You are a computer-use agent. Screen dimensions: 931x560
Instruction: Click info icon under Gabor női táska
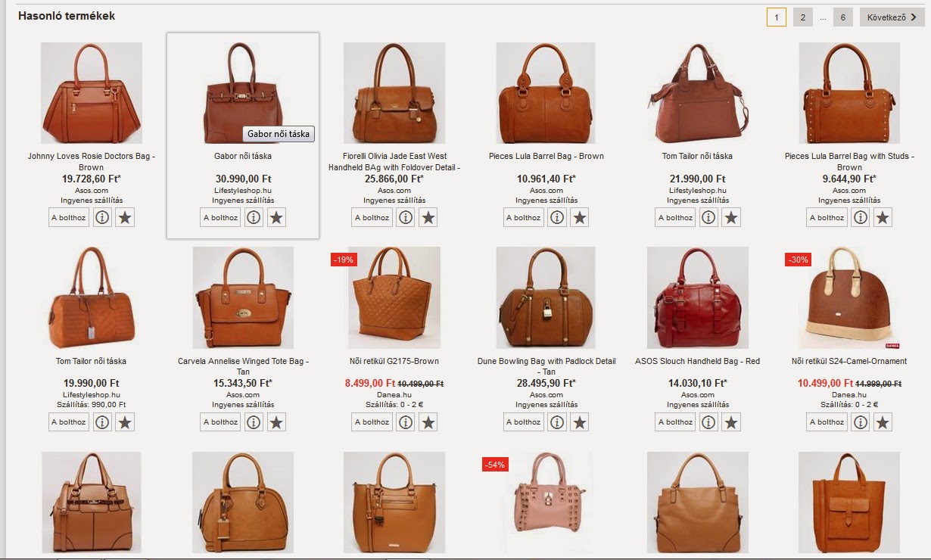[x=254, y=218]
